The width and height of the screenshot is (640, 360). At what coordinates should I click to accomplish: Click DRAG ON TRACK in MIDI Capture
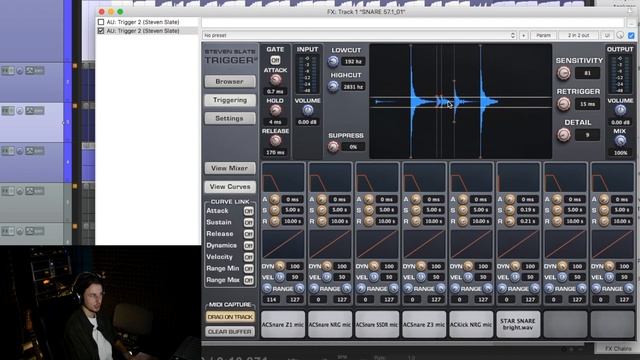click(230, 317)
